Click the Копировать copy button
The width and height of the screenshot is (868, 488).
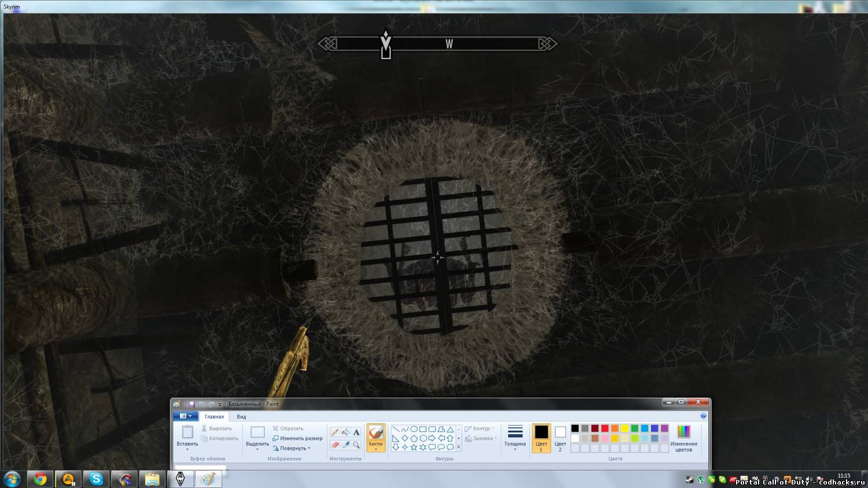220,438
